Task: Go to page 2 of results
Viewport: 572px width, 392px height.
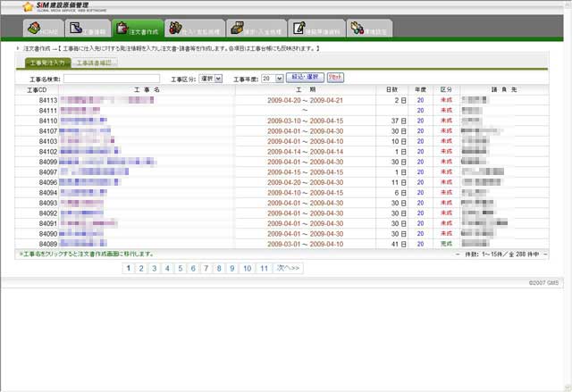Action: tap(142, 268)
